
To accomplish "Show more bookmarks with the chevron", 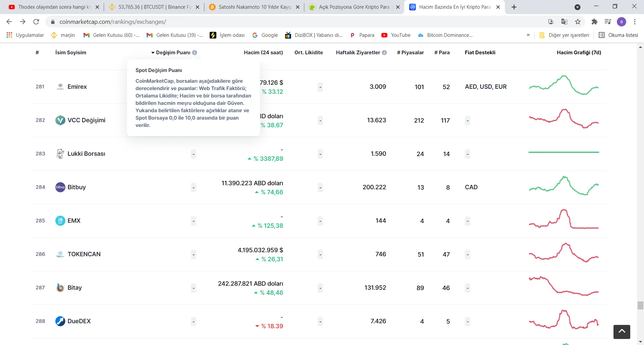I will [x=528, y=35].
